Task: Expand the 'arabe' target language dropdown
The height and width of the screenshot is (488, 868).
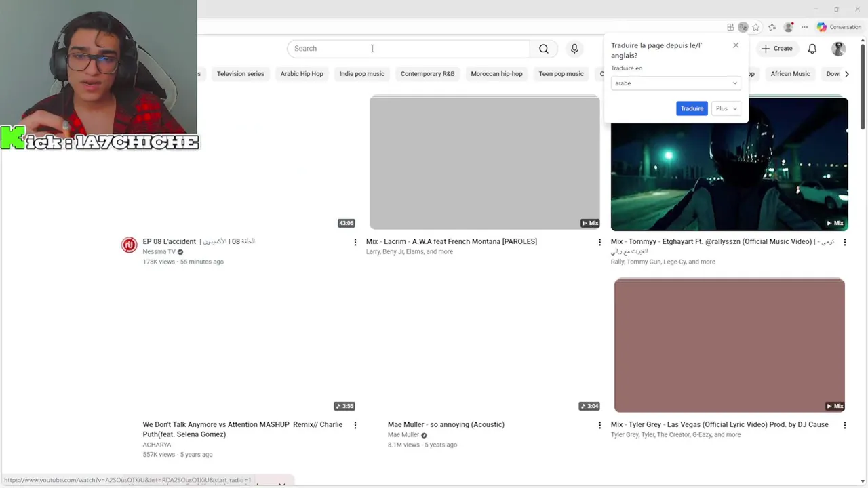Action: pyautogui.click(x=675, y=83)
